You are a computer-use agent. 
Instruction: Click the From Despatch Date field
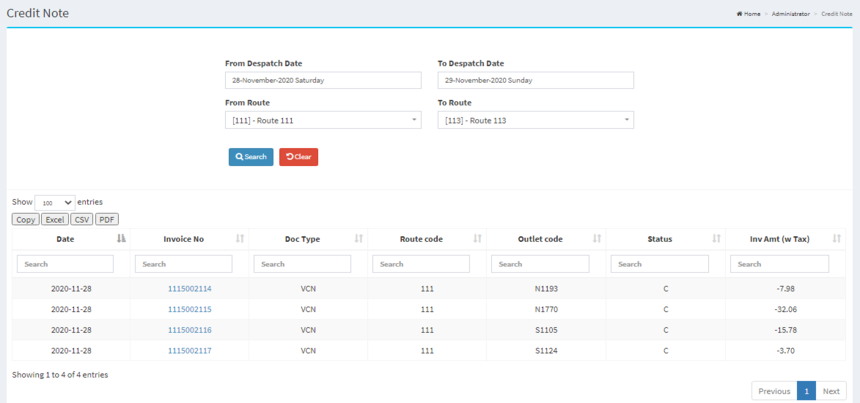point(322,80)
